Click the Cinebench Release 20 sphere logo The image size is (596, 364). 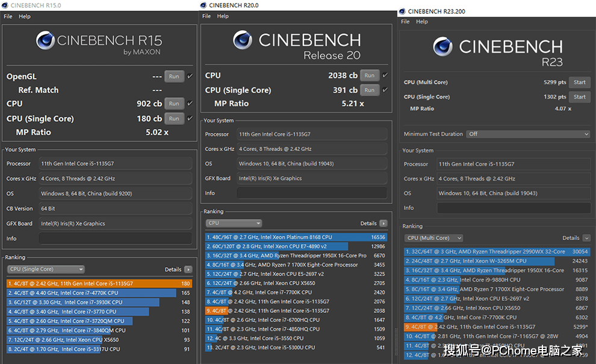coord(243,40)
